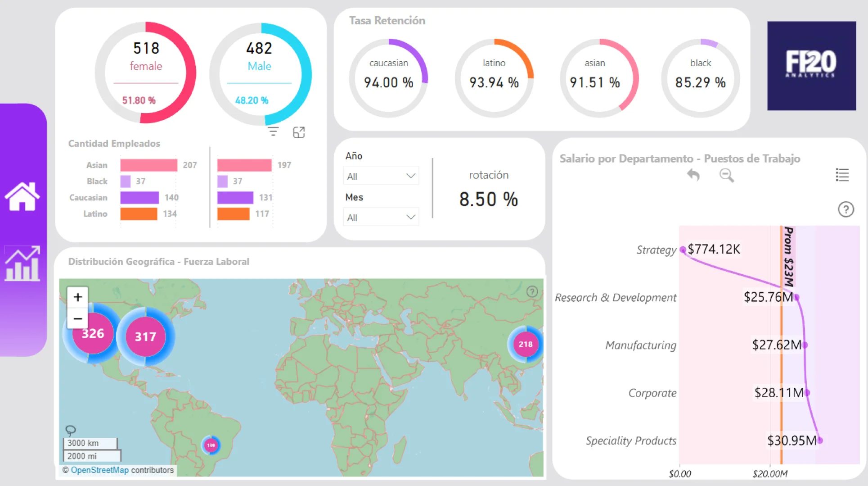Viewport: 868px width, 486px height.
Task: Click the Cantidad Empleados title
Action: (x=114, y=143)
